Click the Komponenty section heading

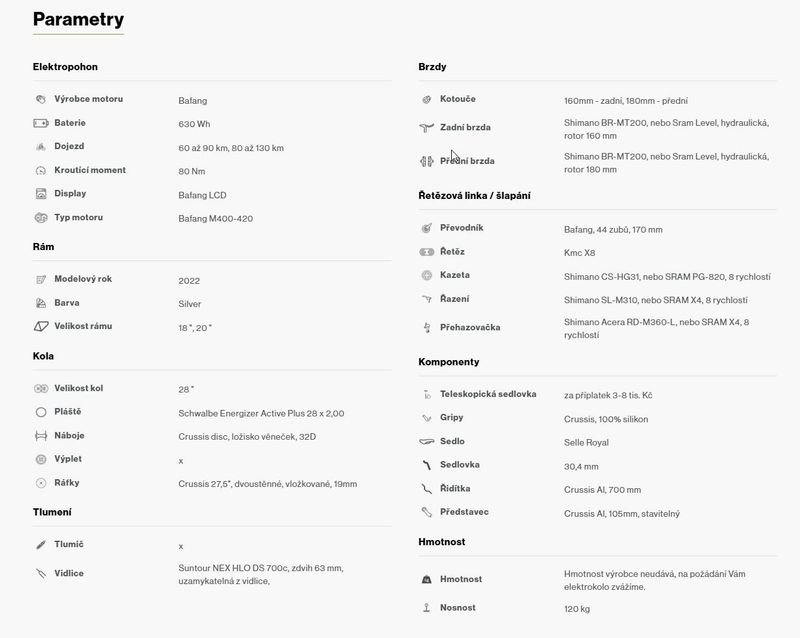[x=448, y=361]
